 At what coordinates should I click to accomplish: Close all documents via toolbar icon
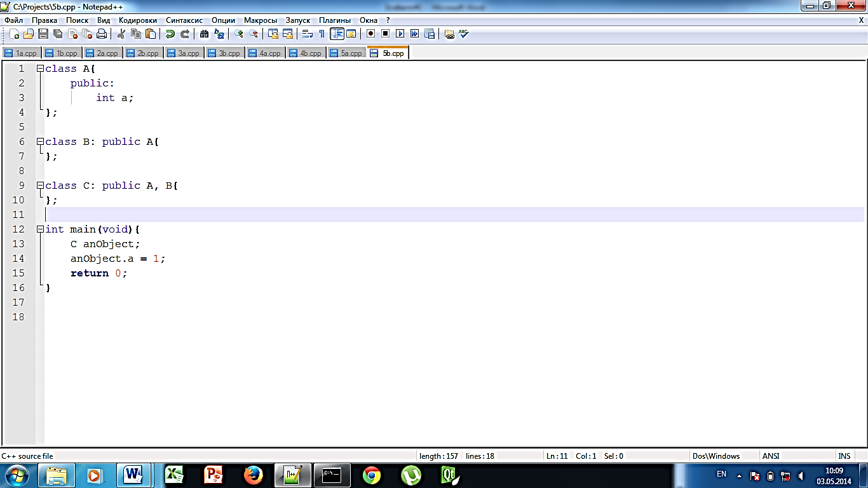click(x=87, y=34)
